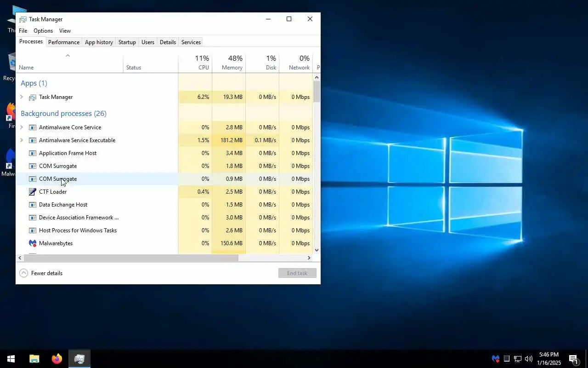Viewport: 588px width, 368px height.
Task: Switch to the Details tab
Action: [x=168, y=42]
